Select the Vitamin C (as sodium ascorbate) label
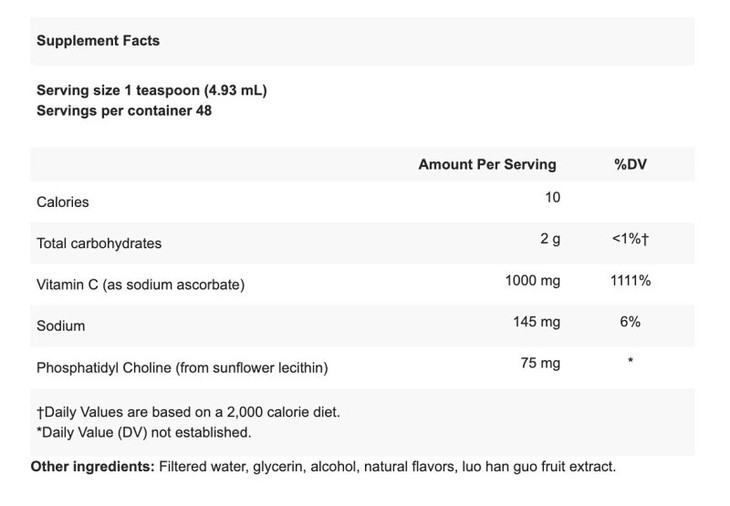730x506 pixels. pos(140,284)
